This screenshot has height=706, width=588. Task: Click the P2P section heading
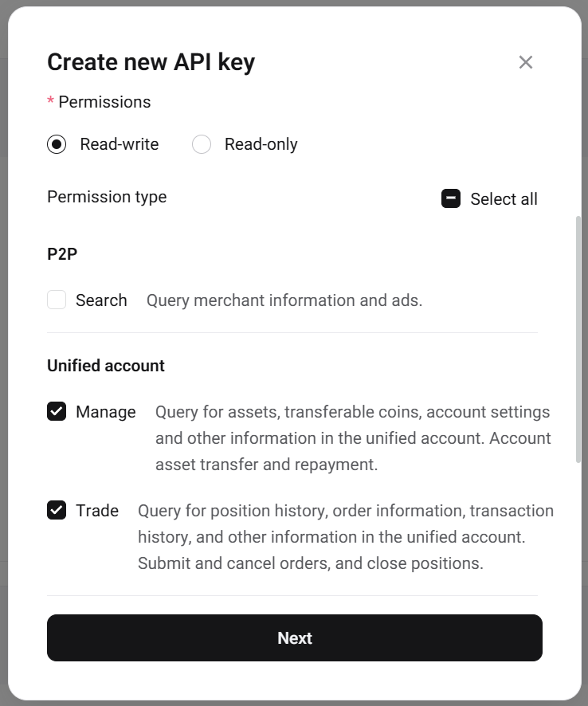point(62,254)
